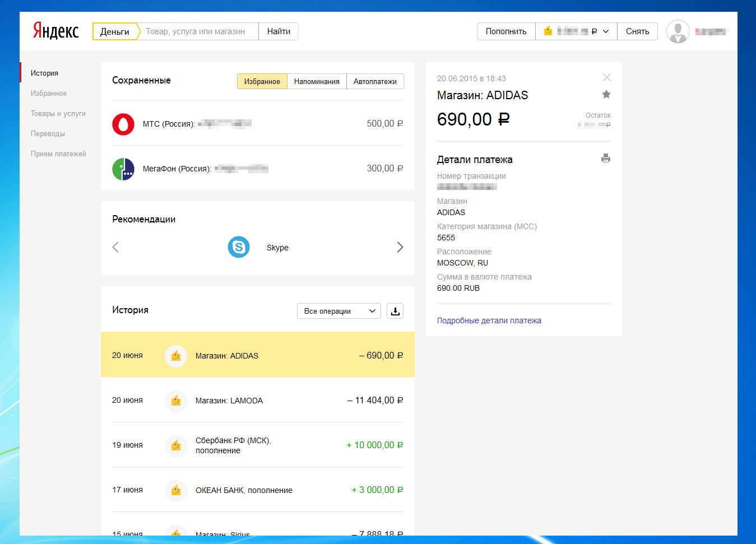Close the payment details panel
The height and width of the screenshot is (544, 756).
[x=606, y=77]
